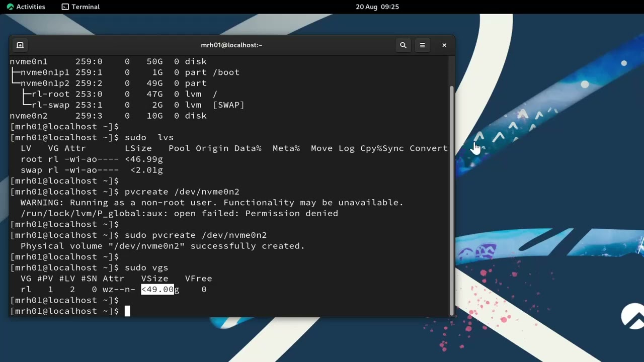Screen dimensions: 644x362
Task: Click the Origin column header
Action: point(212,148)
